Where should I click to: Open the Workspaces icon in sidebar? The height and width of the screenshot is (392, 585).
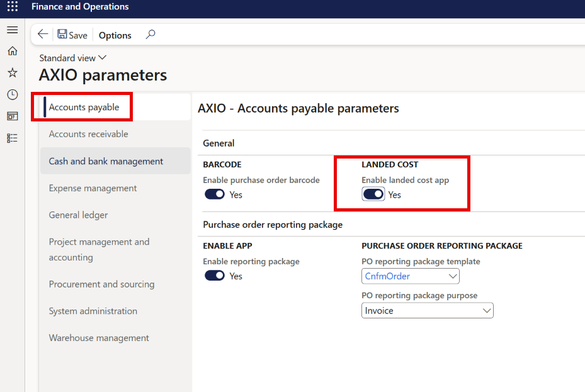pyautogui.click(x=12, y=116)
